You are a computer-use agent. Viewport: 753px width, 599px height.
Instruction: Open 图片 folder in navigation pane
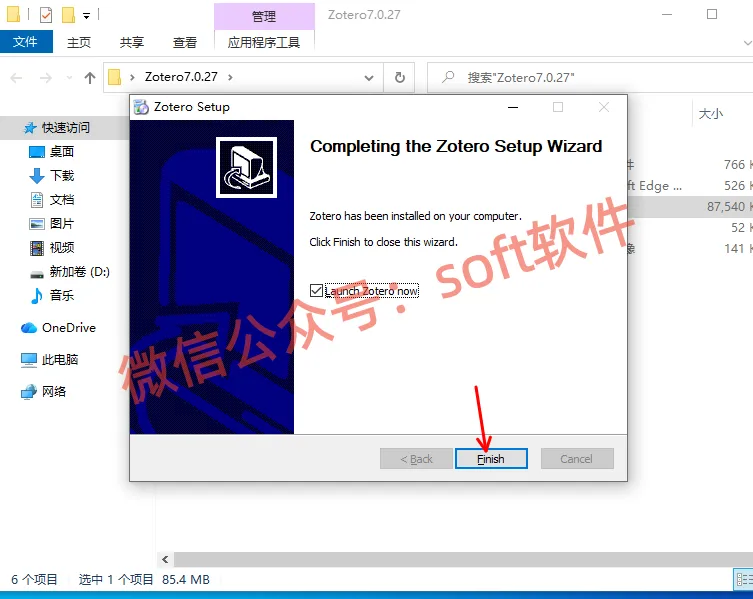coord(61,224)
